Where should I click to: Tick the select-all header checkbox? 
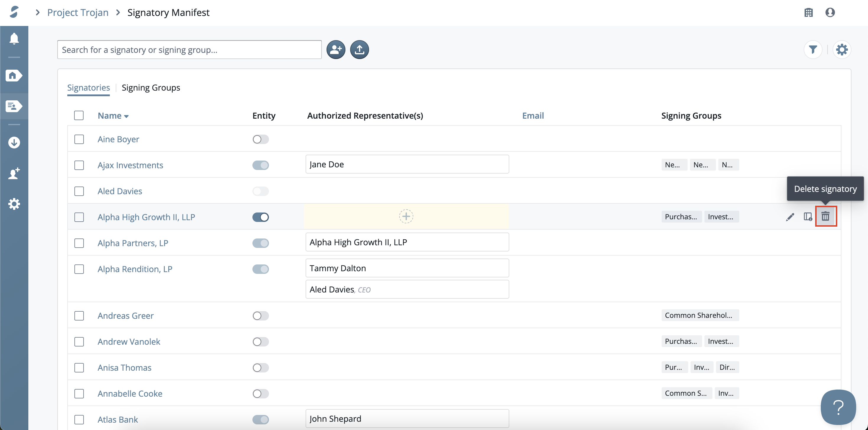coord(79,115)
